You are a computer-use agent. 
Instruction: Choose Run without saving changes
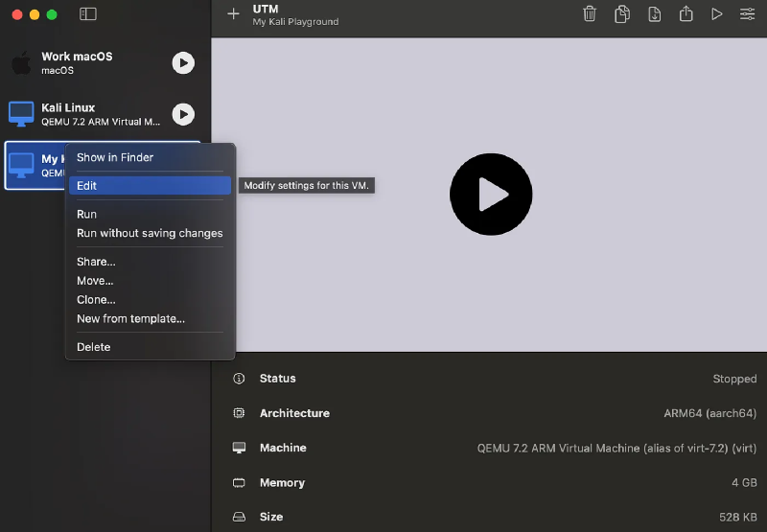click(x=150, y=233)
